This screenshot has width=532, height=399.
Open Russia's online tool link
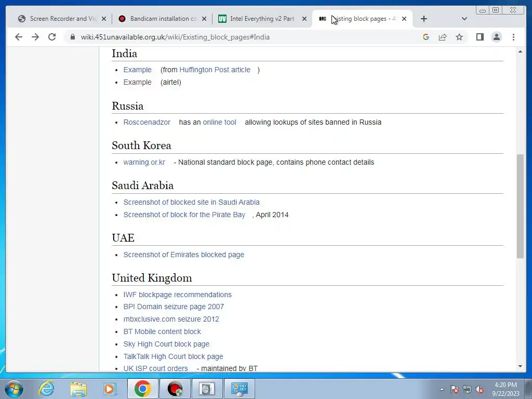pyautogui.click(x=220, y=122)
